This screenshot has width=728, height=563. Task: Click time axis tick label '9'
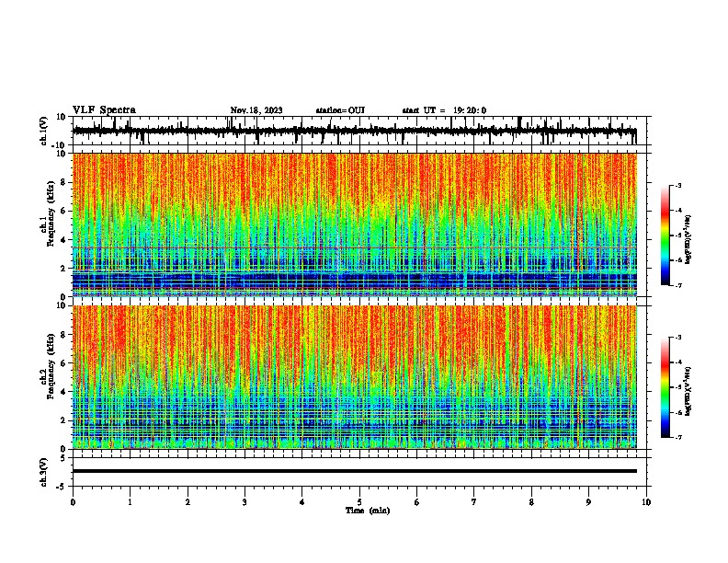588,502
